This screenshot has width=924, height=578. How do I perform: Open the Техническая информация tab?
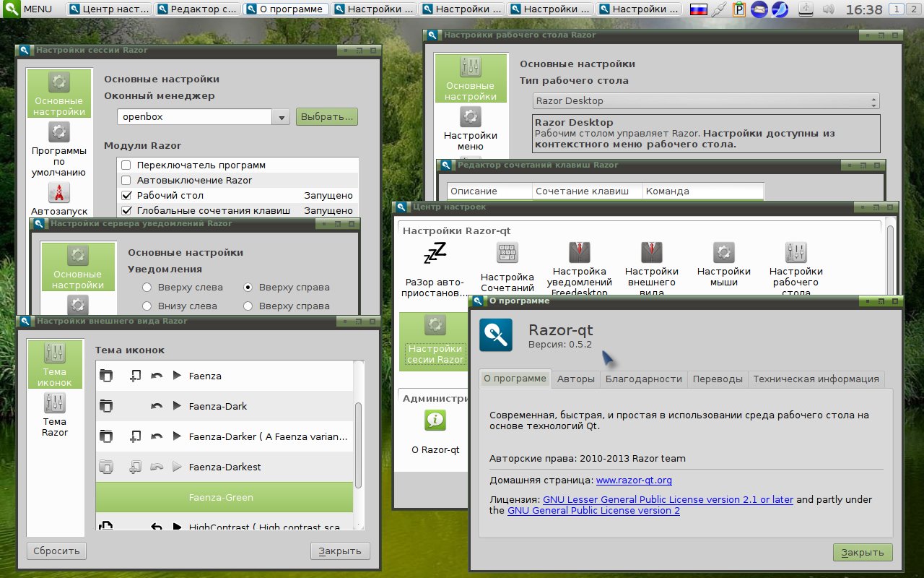point(816,379)
